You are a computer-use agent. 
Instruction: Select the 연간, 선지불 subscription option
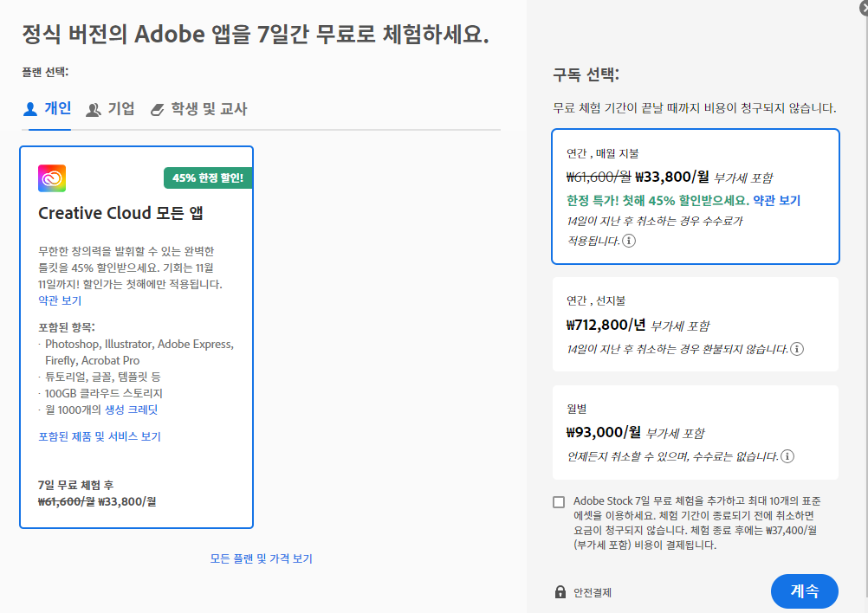click(x=696, y=324)
